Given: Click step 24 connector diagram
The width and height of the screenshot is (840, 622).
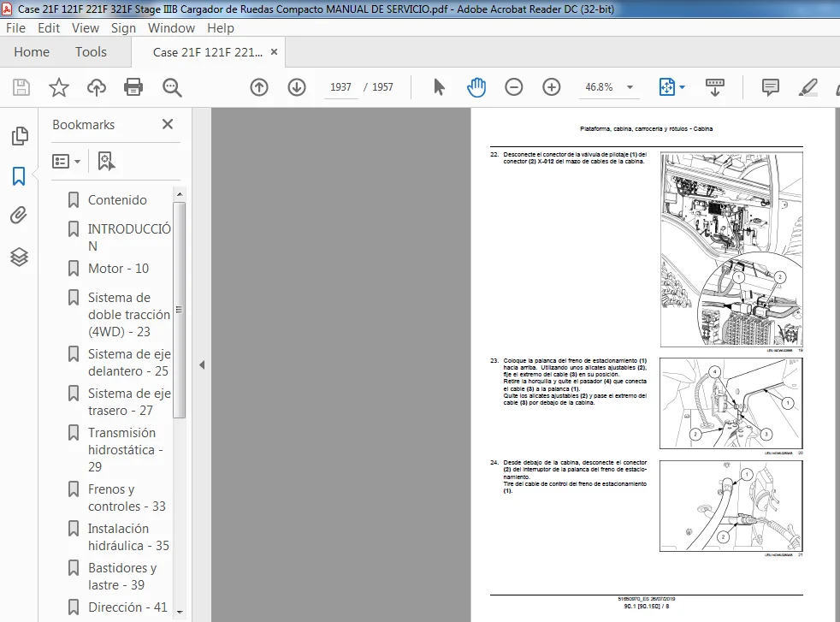Looking at the screenshot, I should (x=731, y=506).
